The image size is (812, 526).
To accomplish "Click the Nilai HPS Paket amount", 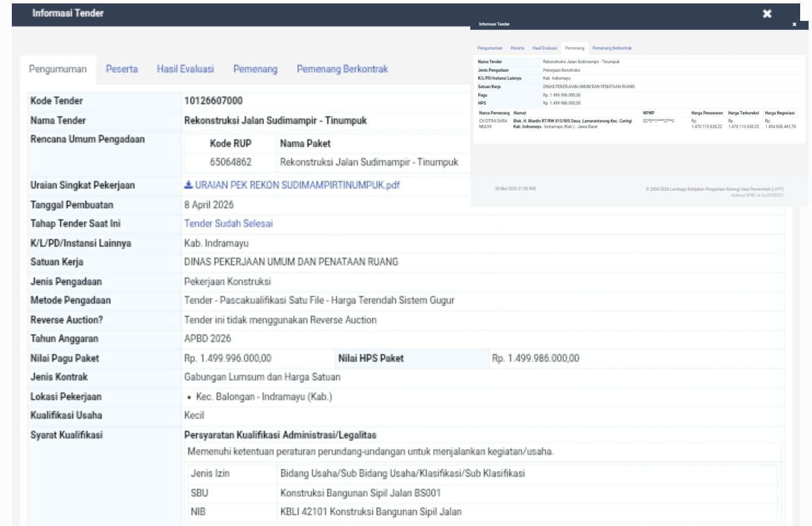I will coord(536,358).
